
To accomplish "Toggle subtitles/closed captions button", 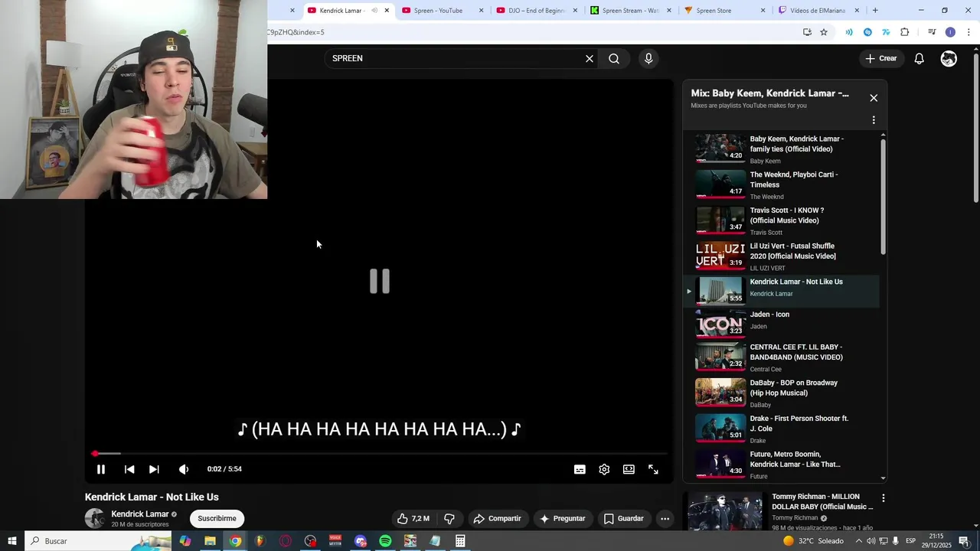I will coord(580,469).
